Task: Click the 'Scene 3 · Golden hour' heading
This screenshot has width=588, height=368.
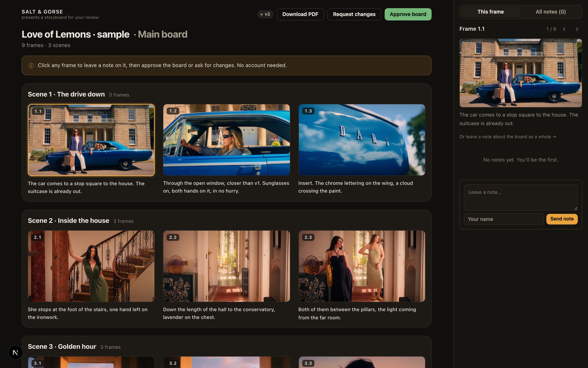Action: (62, 347)
